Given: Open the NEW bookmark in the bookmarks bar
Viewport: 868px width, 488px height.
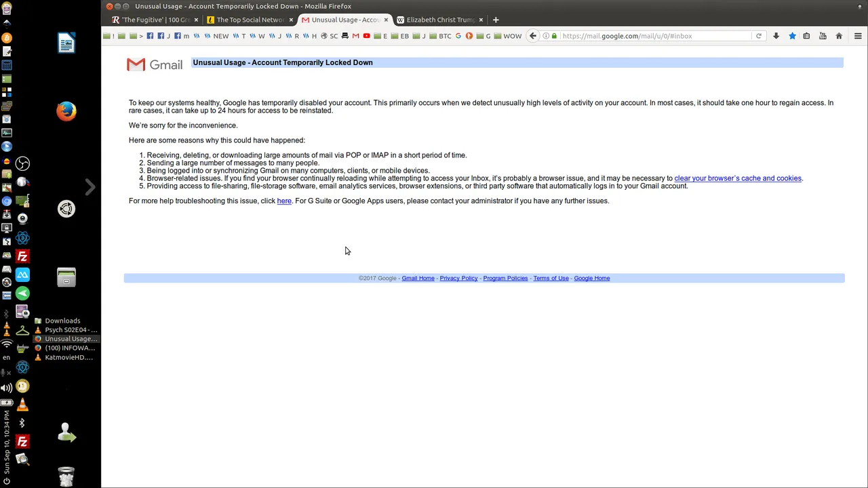Looking at the screenshot, I should 216,36.
